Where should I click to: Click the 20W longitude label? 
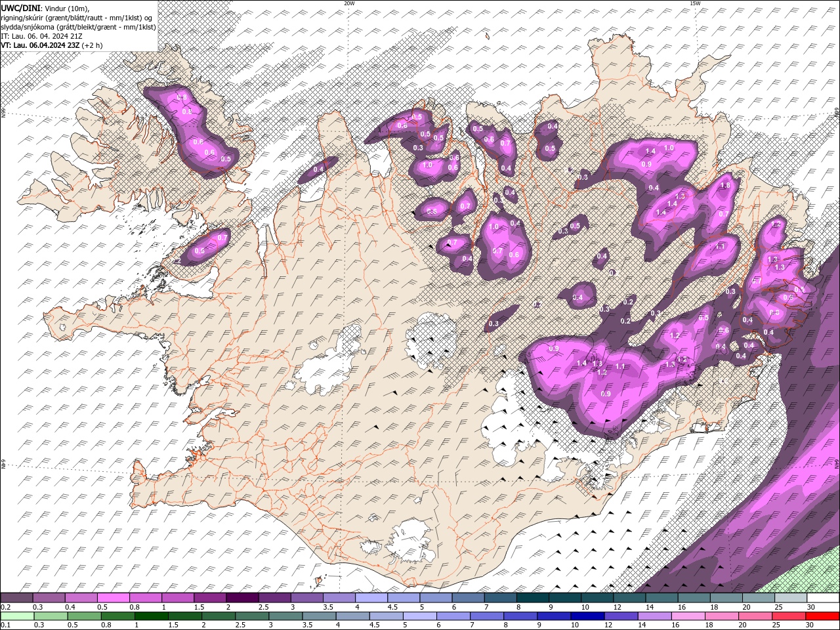tap(349, 3)
